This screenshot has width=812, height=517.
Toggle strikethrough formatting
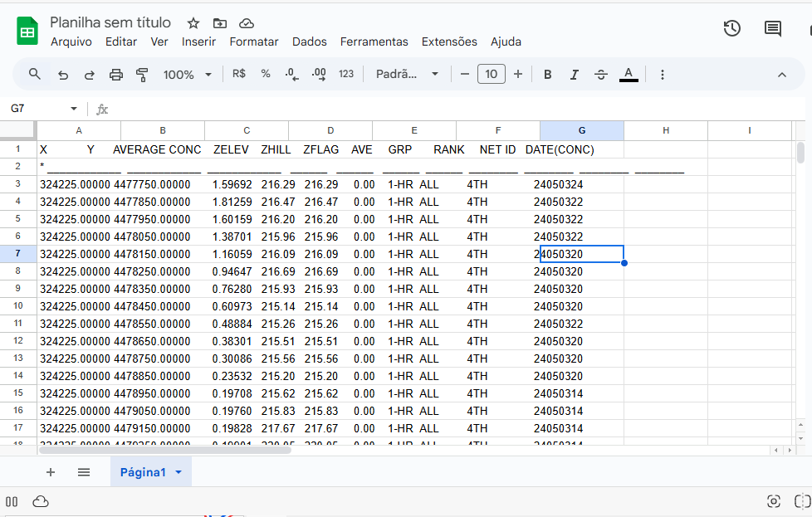tap(601, 75)
